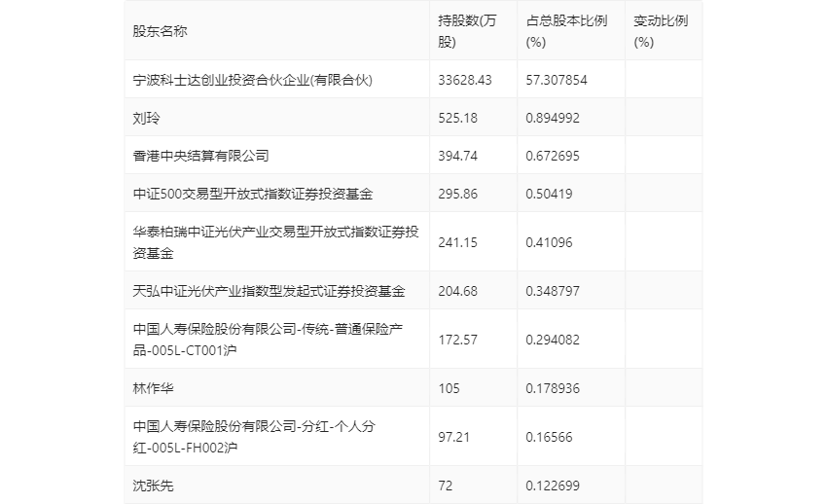Click shareholder name 沈张先

click(153, 485)
